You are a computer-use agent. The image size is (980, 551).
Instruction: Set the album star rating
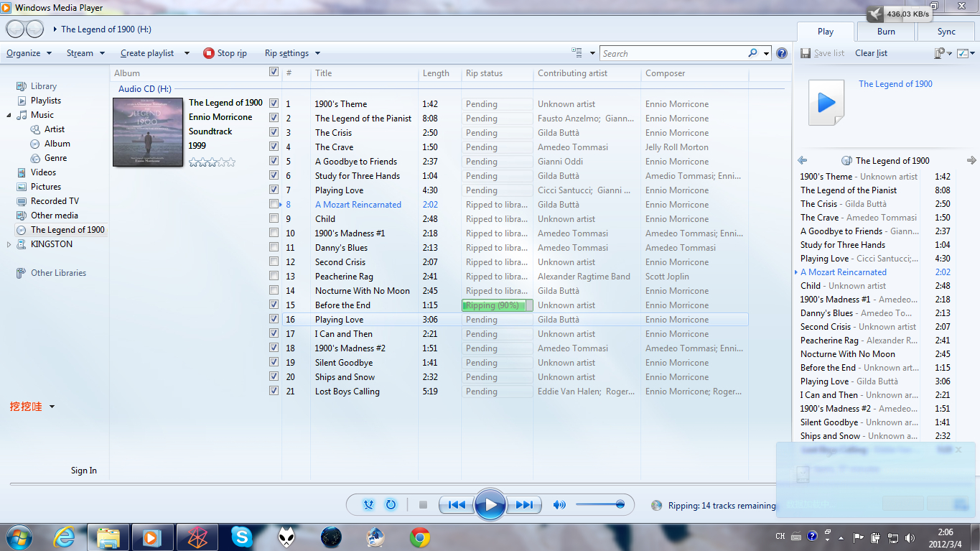click(x=212, y=162)
